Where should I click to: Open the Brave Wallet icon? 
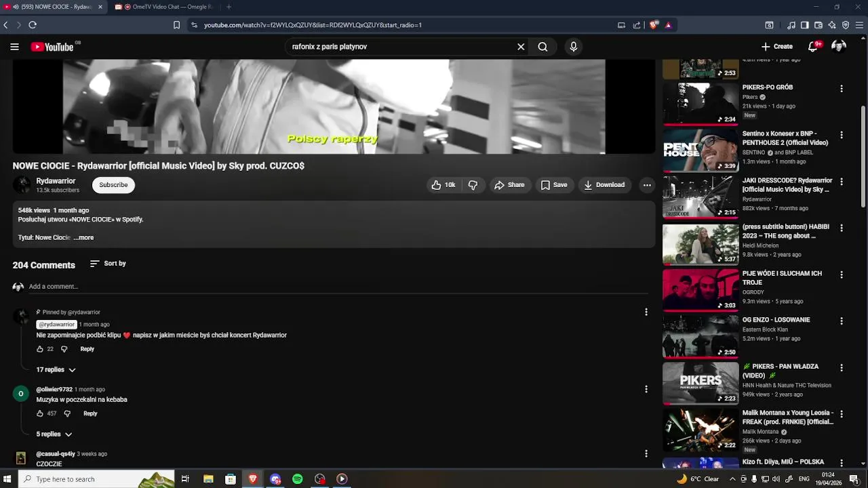point(818,25)
